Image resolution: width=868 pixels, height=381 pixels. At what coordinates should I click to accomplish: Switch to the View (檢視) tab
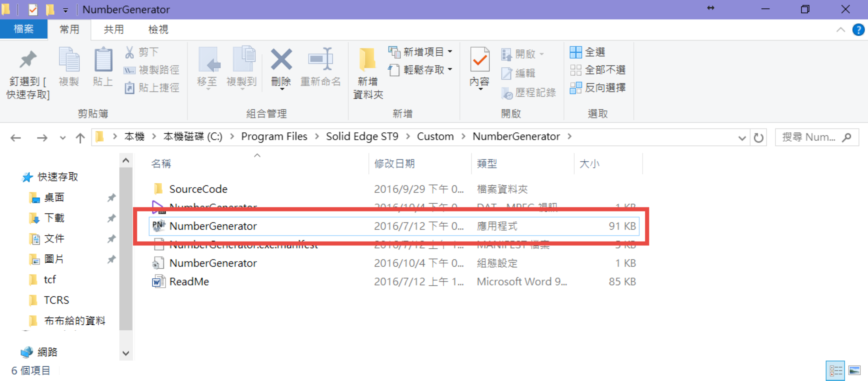158,30
